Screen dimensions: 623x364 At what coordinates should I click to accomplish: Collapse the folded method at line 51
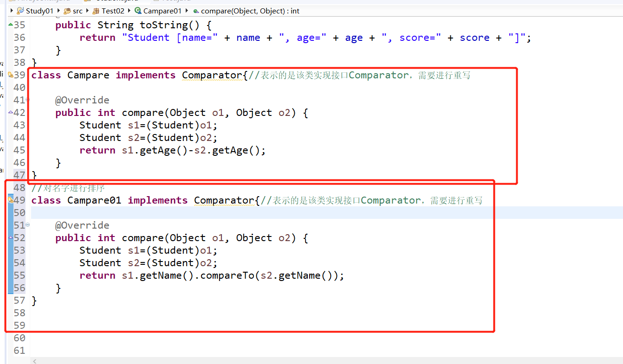(x=27, y=224)
